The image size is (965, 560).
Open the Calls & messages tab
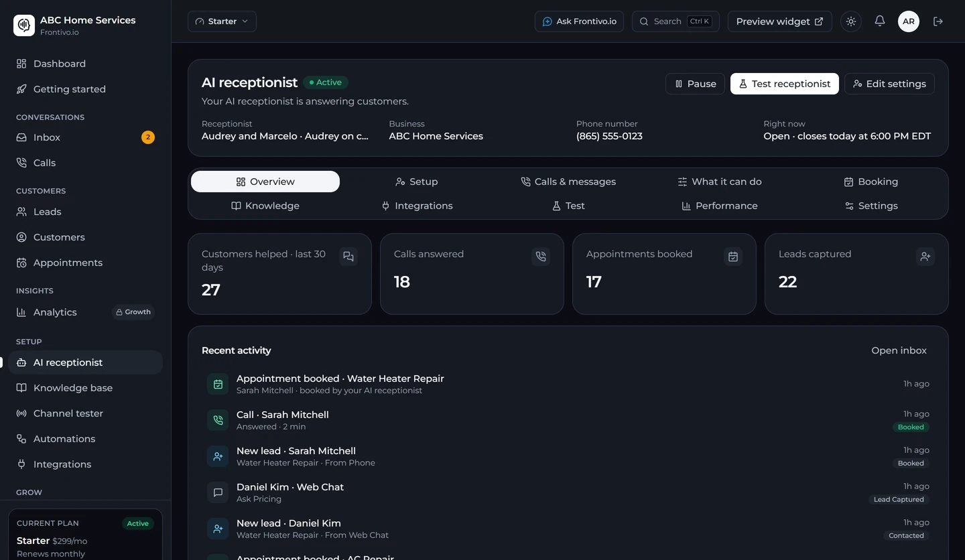coord(568,182)
